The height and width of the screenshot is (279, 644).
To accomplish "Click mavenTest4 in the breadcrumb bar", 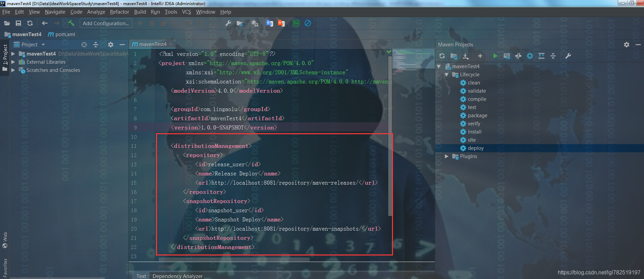I will (23, 34).
